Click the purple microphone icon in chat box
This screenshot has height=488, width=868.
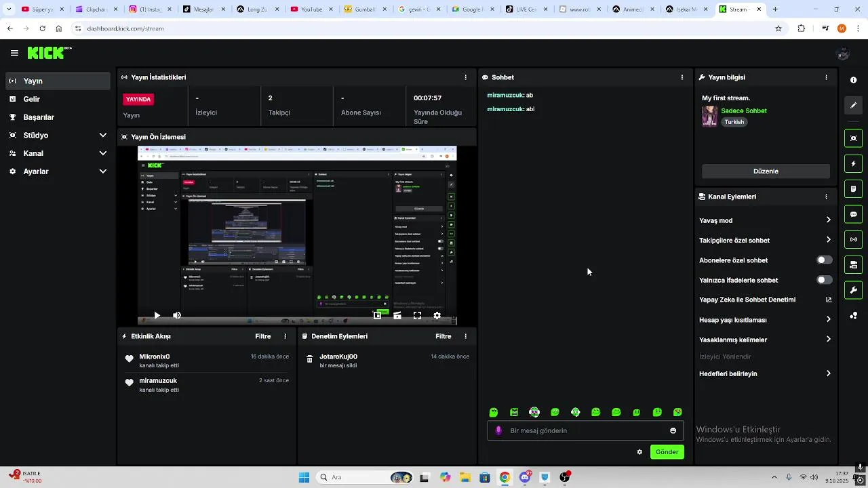click(499, 430)
